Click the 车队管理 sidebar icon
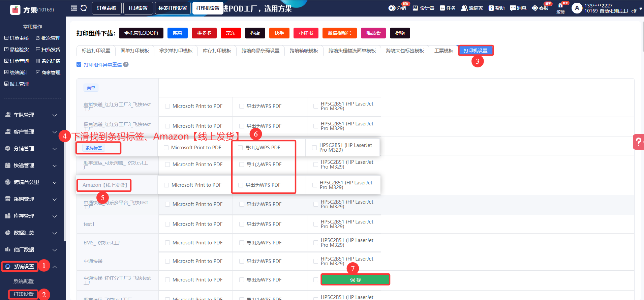Viewport: 644px width, 300px height. click(8, 115)
